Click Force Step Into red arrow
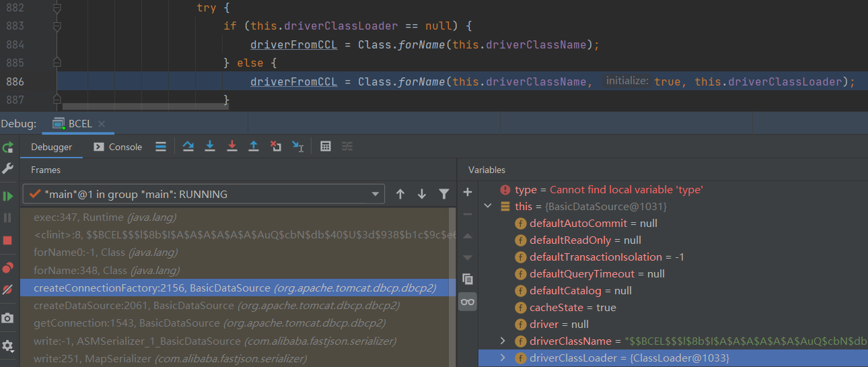Viewport: 868px width, 367px height. (232, 146)
